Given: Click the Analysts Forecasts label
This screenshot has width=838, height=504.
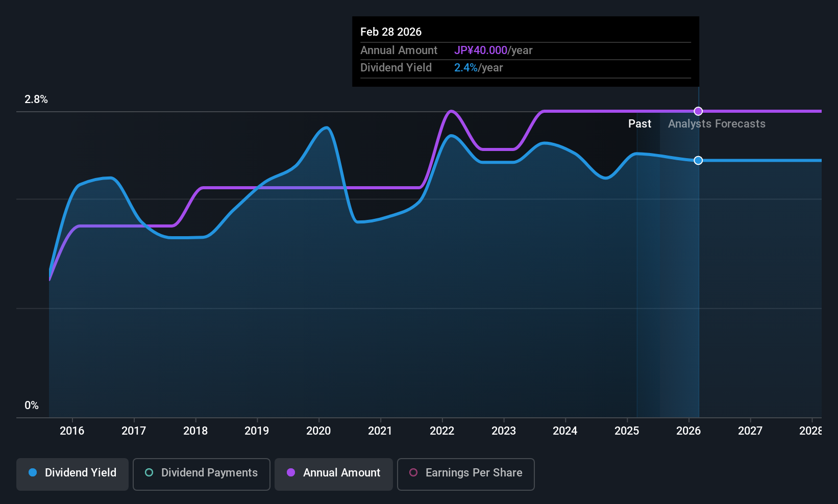Looking at the screenshot, I should 717,123.
